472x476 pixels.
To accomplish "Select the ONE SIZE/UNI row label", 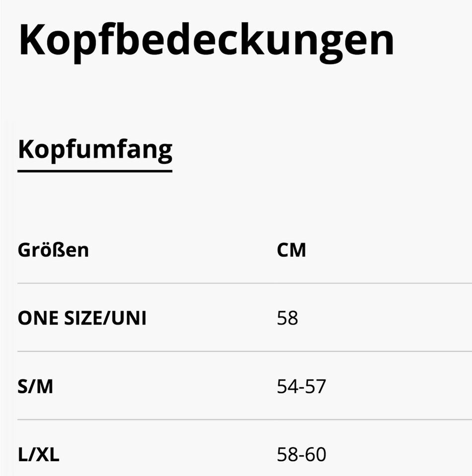I will [x=82, y=318].
